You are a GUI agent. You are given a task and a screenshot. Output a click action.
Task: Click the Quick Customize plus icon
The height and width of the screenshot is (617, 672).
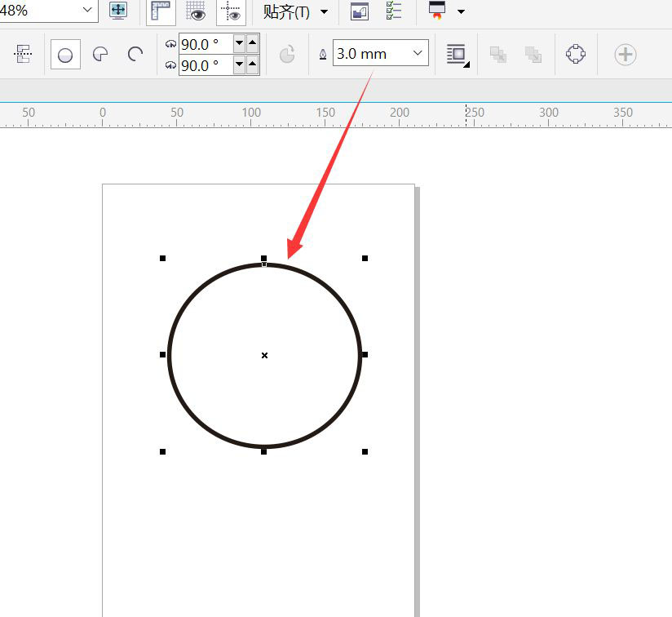coord(626,55)
